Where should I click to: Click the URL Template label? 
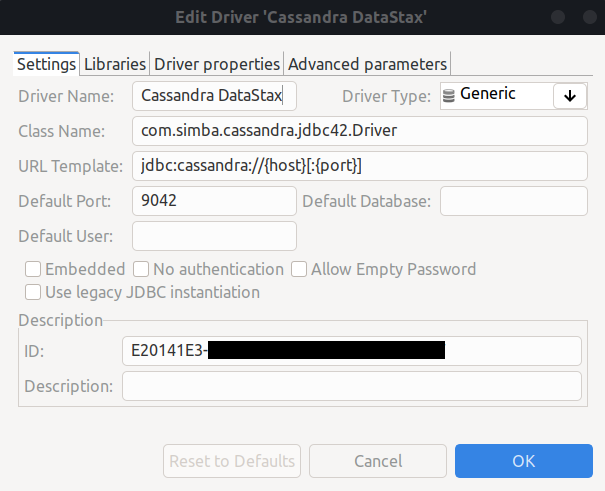point(71,166)
